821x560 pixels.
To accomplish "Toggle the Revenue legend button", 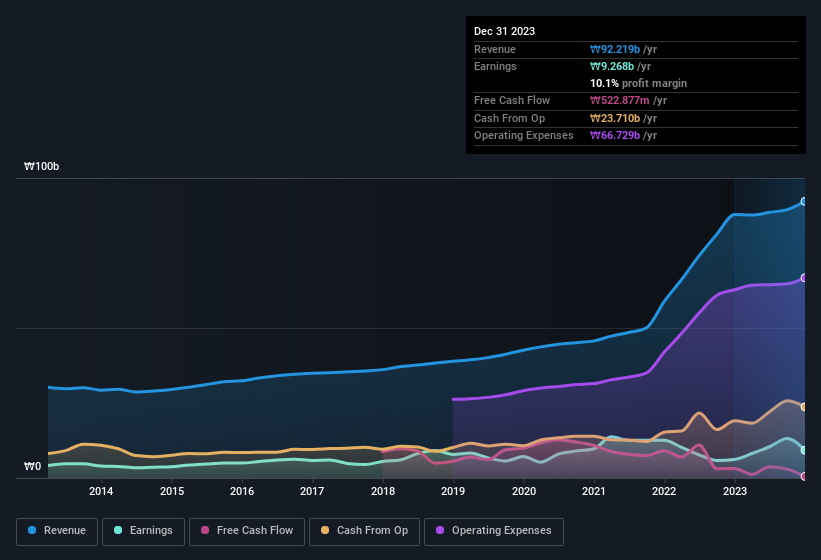I will click(x=57, y=531).
